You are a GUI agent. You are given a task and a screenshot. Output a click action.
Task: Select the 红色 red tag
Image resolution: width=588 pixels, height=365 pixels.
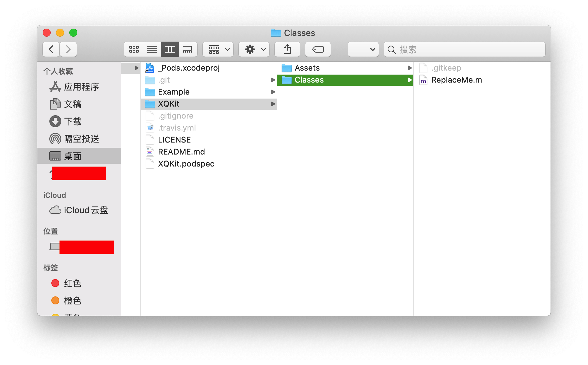tap(79, 283)
